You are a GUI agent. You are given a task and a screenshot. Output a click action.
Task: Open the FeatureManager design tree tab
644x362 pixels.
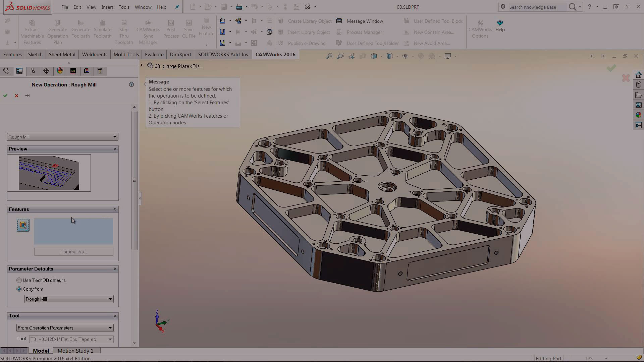6,71
